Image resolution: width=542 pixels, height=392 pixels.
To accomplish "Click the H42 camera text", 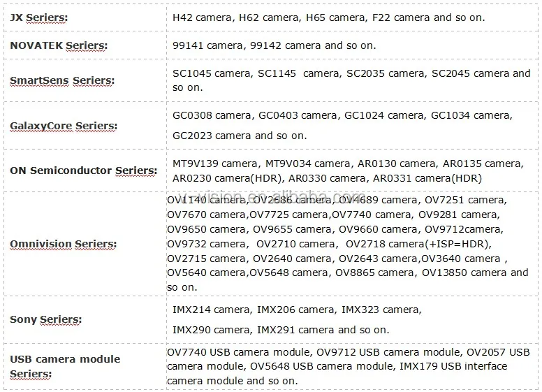I will 203,17.
